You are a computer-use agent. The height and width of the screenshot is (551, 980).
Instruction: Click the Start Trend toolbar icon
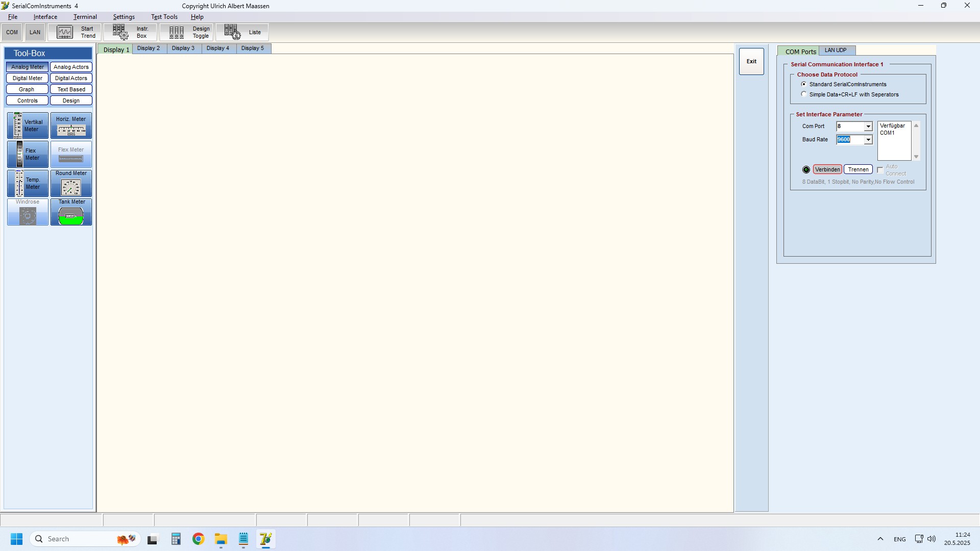(x=75, y=32)
